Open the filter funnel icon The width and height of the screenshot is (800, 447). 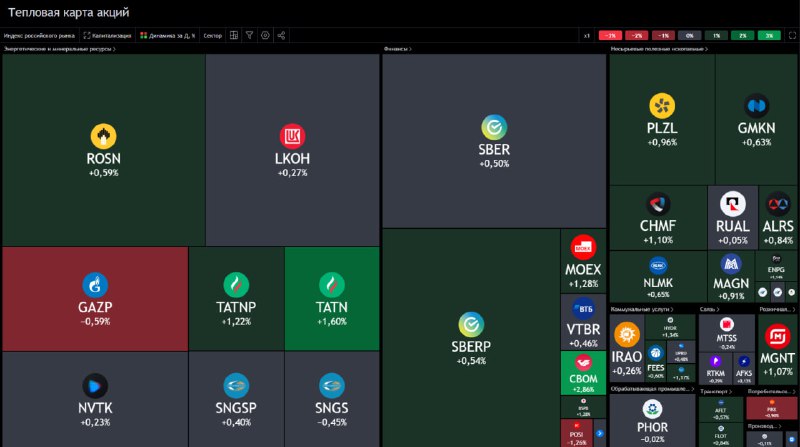coord(249,35)
